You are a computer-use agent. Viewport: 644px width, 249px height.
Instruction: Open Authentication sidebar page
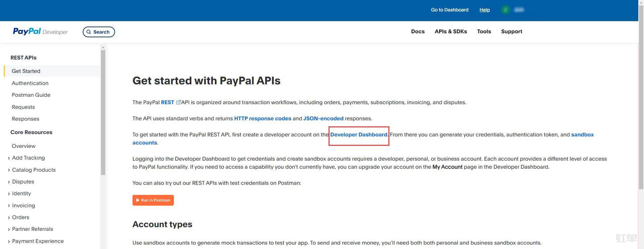[x=30, y=83]
